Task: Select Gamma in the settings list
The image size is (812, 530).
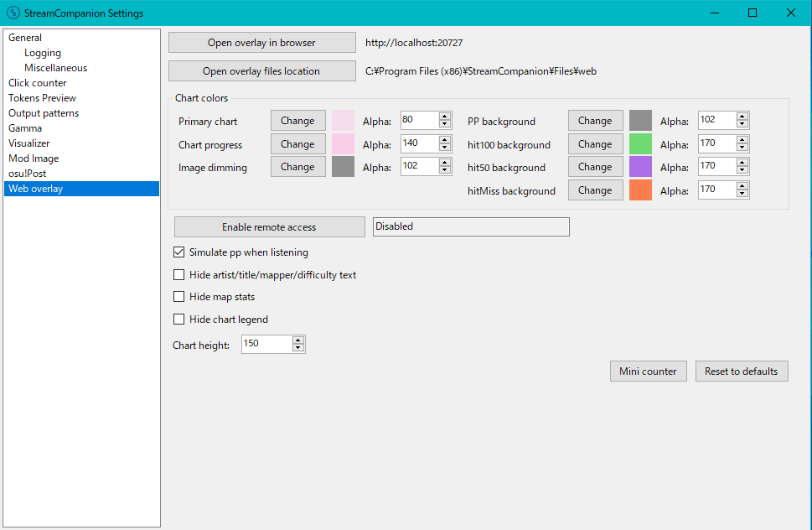Action: coord(25,128)
